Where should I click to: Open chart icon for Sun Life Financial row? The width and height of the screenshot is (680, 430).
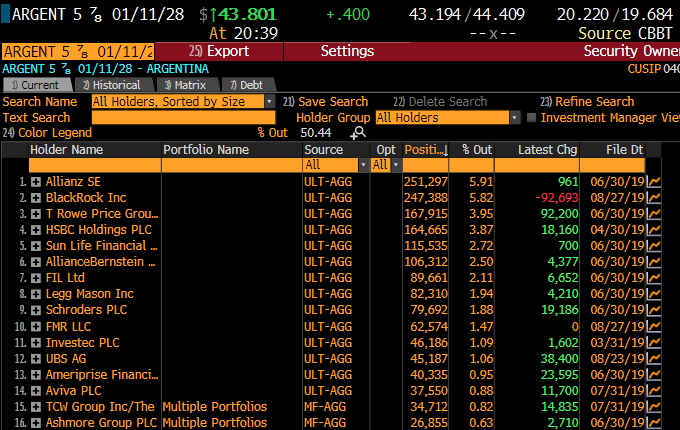click(654, 246)
